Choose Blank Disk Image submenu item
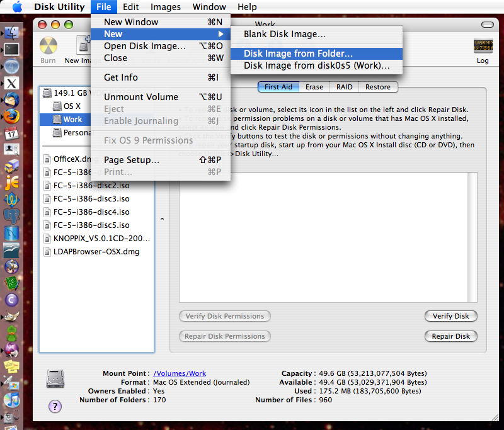The height and width of the screenshot is (430, 504). pos(317,34)
